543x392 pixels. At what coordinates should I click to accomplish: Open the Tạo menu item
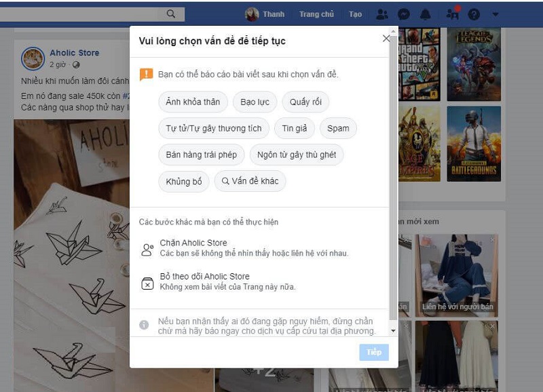click(x=355, y=13)
